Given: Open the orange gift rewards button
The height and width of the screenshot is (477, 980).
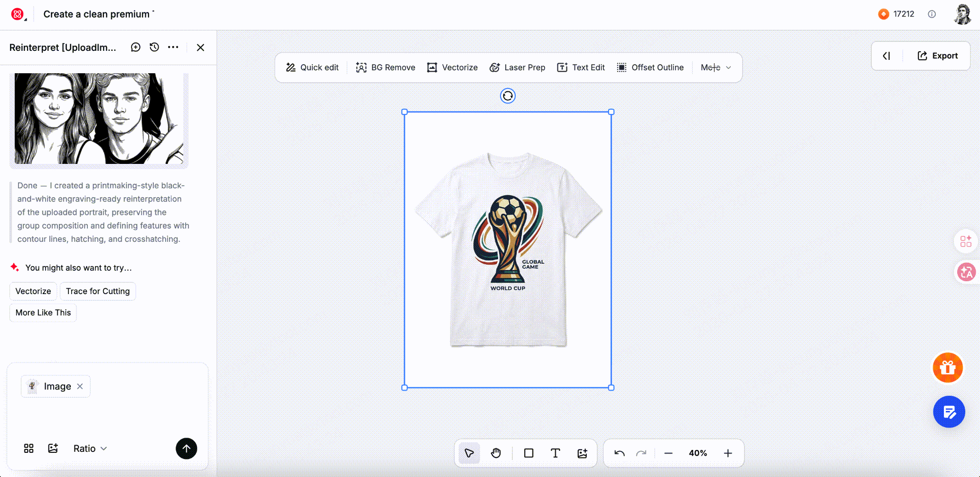Looking at the screenshot, I should pos(948,367).
